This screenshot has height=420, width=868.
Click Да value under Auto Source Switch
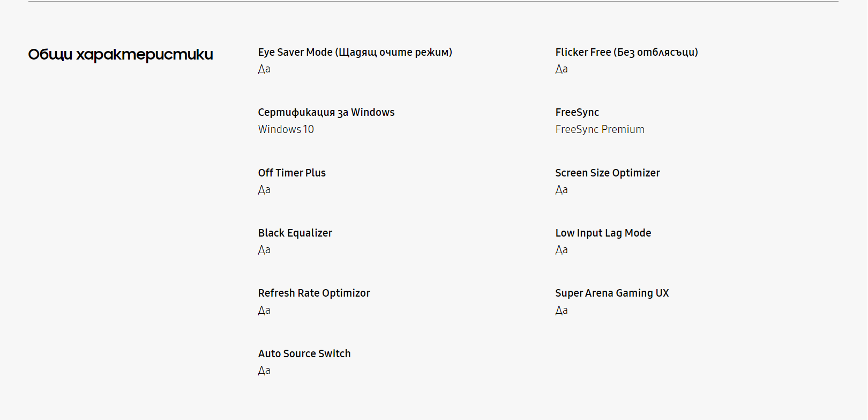click(x=264, y=371)
